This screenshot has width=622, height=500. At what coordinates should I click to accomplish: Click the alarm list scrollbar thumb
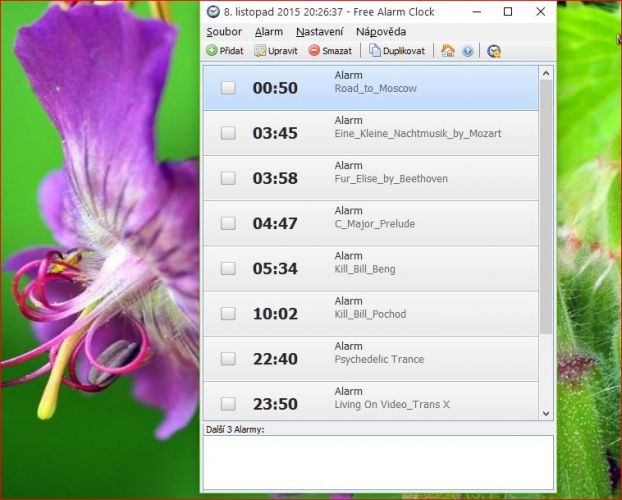pyautogui.click(x=546, y=207)
